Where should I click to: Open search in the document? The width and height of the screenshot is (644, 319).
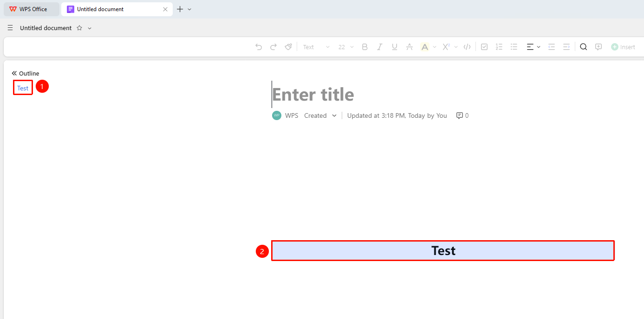click(584, 47)
